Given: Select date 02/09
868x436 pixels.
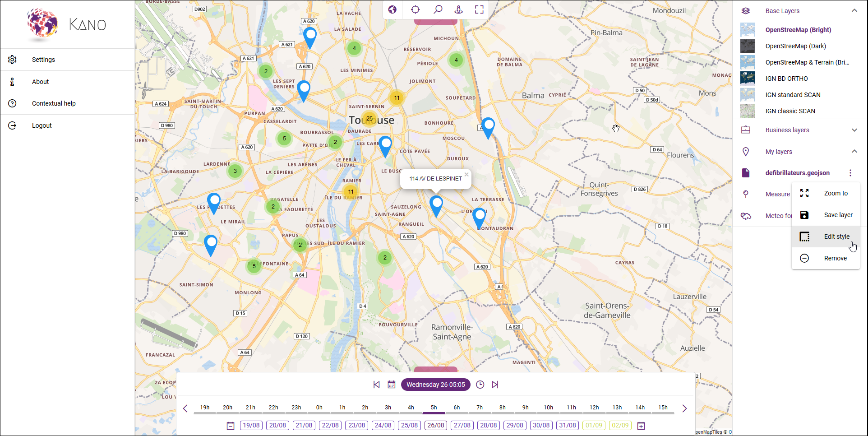Looking at the screenshot, I should [620, 425].
